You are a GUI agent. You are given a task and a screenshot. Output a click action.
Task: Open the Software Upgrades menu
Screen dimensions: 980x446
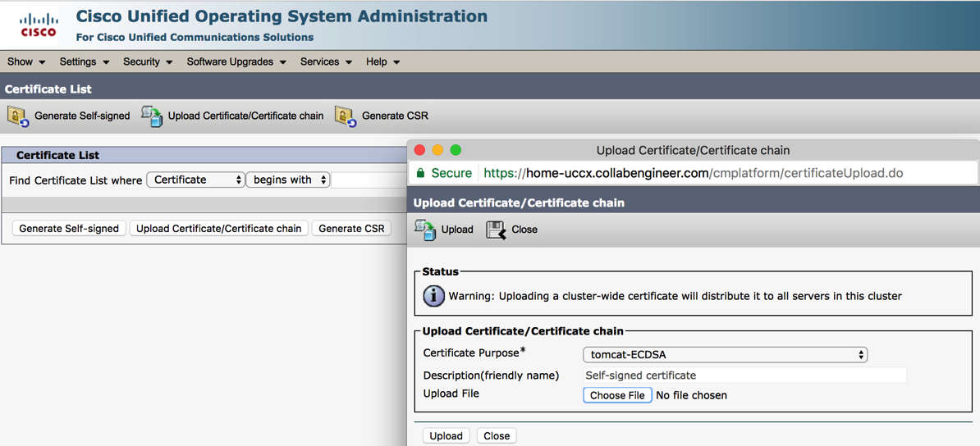236,61
